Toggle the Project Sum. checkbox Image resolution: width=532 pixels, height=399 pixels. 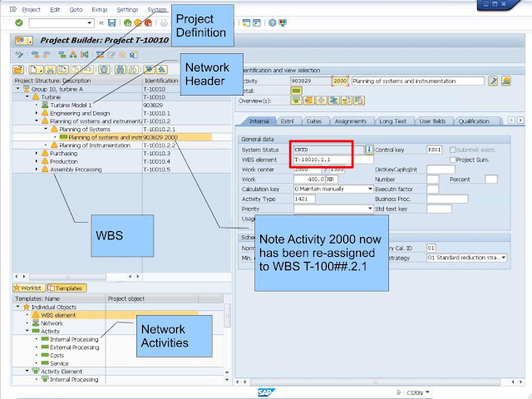pyautogui.click(x=452, y=160)
